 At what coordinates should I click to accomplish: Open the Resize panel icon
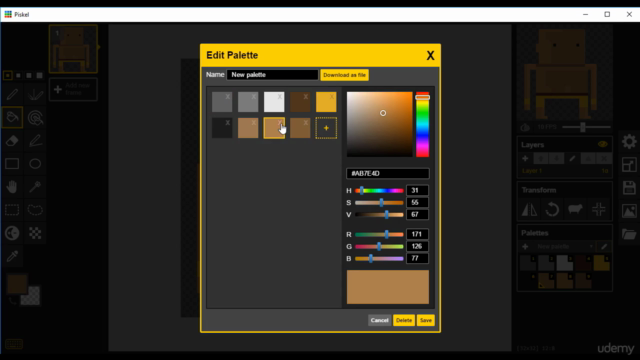tap(629, 164)
